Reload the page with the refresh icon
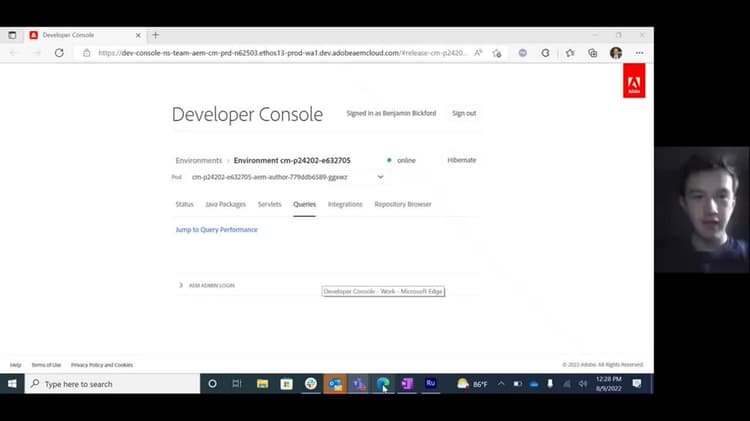Viewport: 750px width, 421px height. [x=59, y=53]
